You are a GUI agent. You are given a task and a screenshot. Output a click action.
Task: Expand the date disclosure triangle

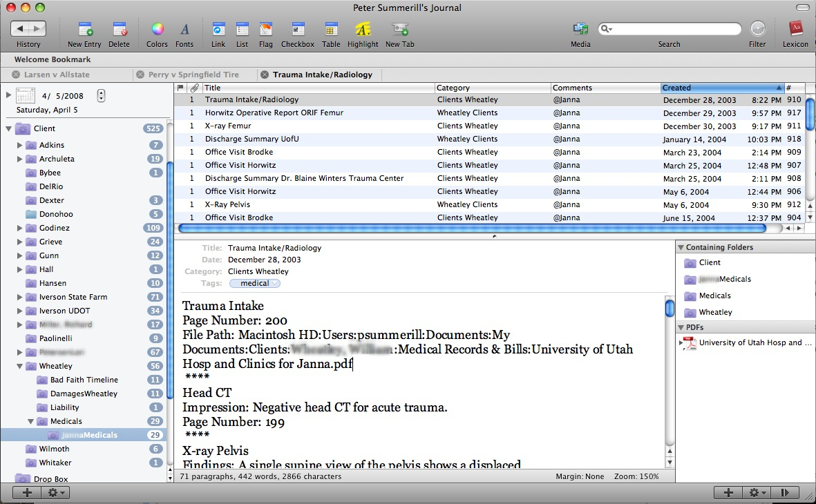coord(8,95)
